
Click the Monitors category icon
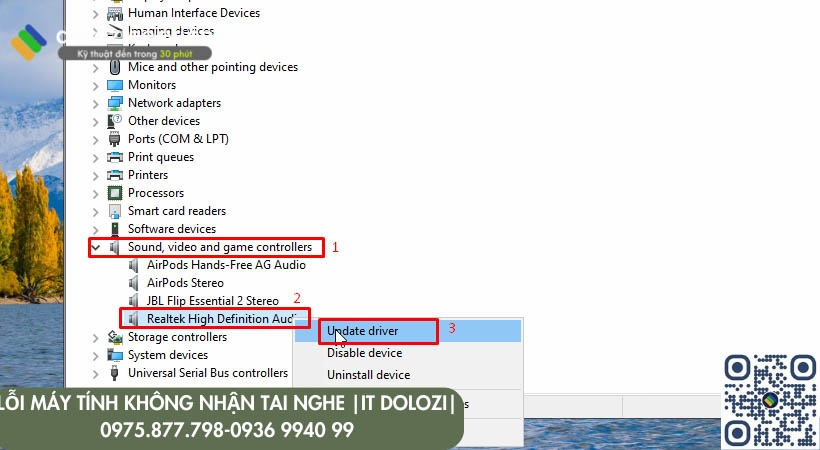click(115, 85)
